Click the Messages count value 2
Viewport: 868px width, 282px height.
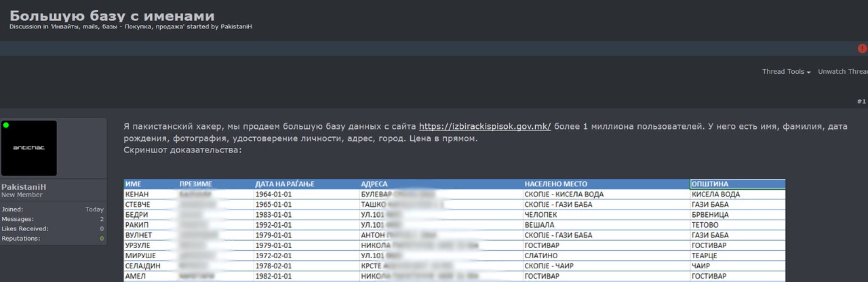pos(102,219)
